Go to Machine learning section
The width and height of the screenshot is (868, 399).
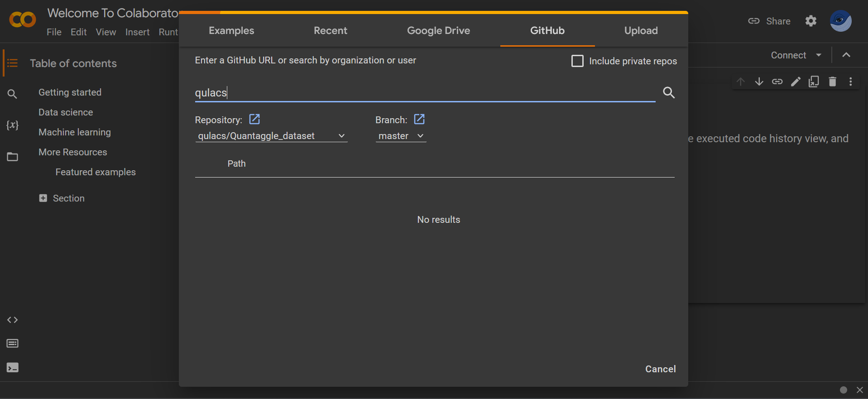point(75,132)
